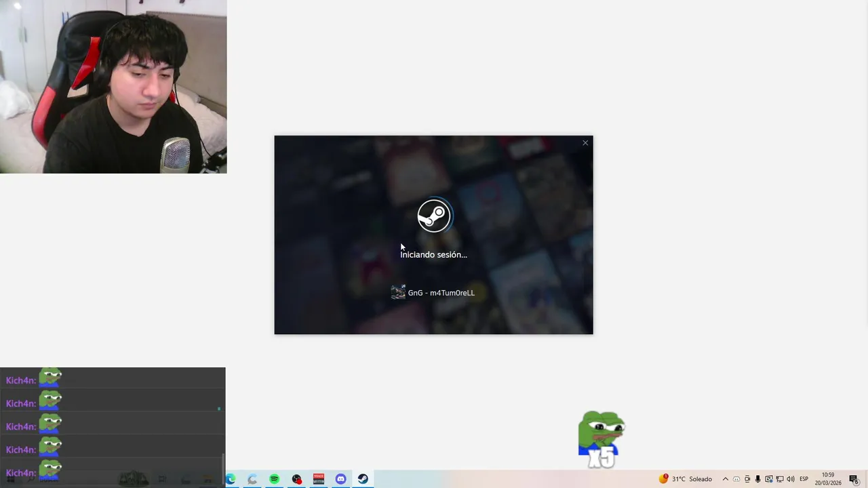Click the Steam logo spinner in login window

[x=434, y=216]
